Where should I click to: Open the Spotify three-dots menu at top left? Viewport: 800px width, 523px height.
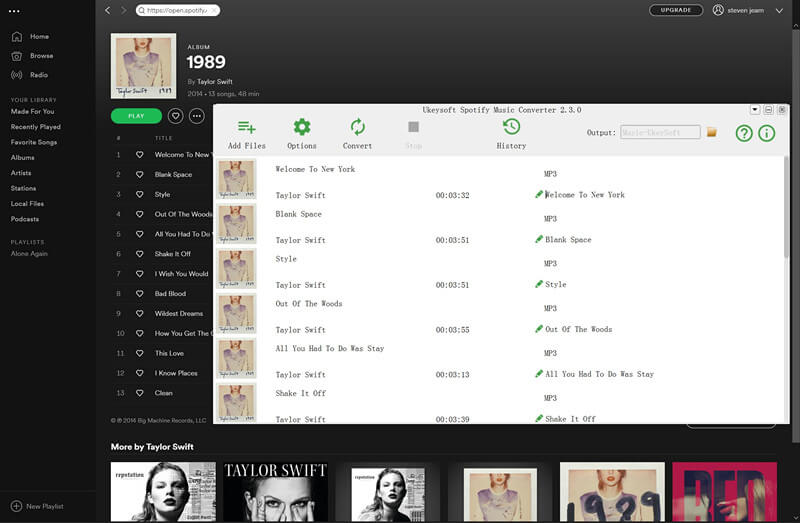(14, 11)
